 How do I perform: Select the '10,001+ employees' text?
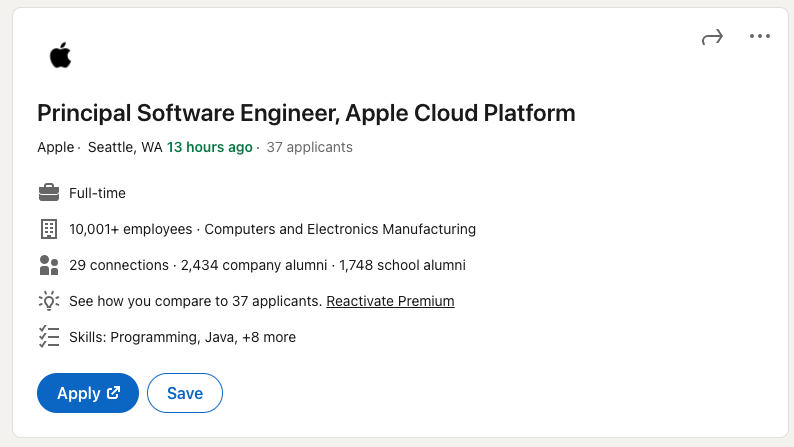point(131,229)
